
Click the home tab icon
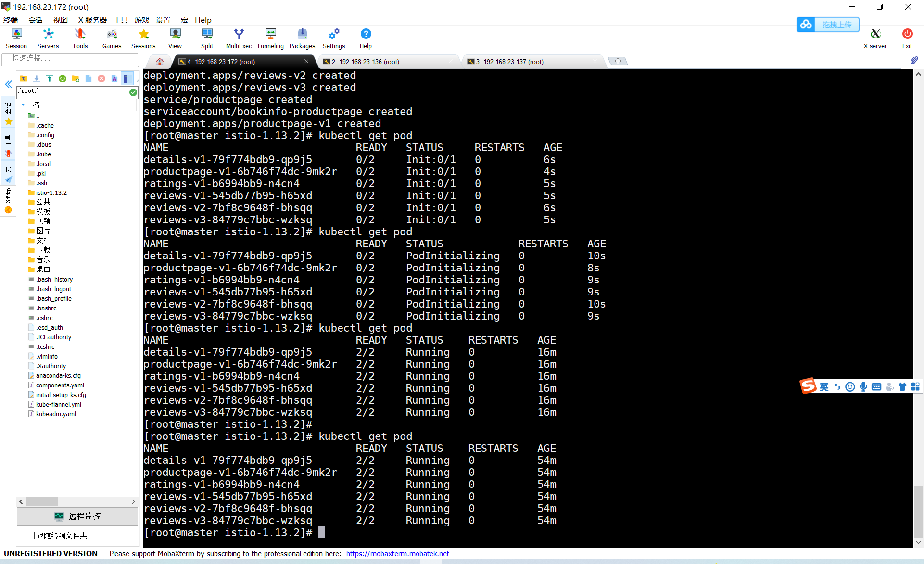[160, 62]
